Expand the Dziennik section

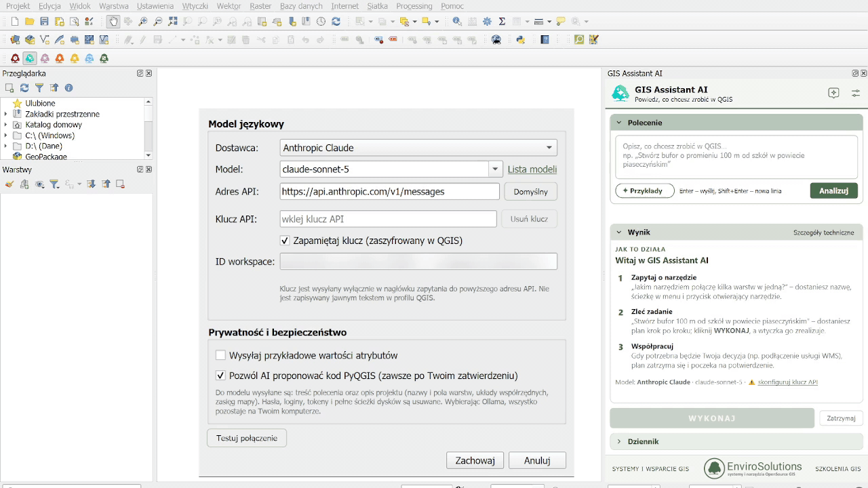619,441
